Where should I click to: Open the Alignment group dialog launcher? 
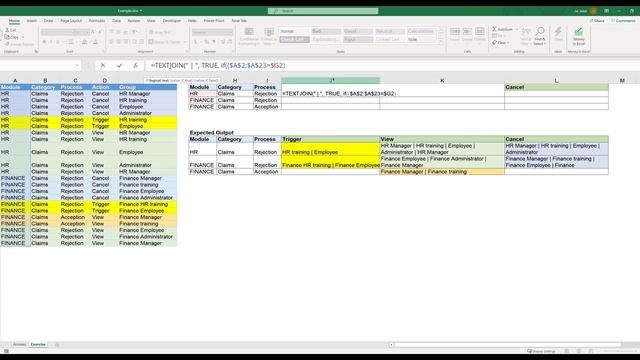(188, 52)
